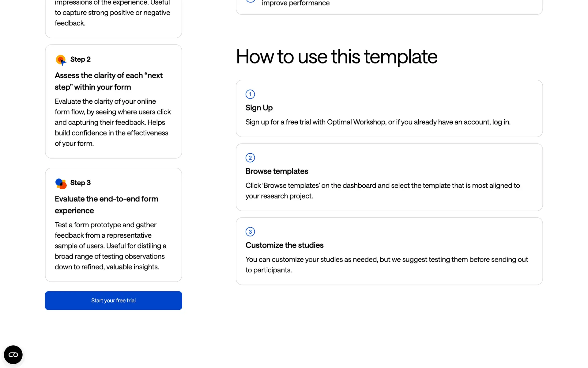Image resolution: width=588 pixels, height=368 pixels.
Task: Select 'Evaluate the end-to-end form experience' title
Action: (x=106, y=205)
